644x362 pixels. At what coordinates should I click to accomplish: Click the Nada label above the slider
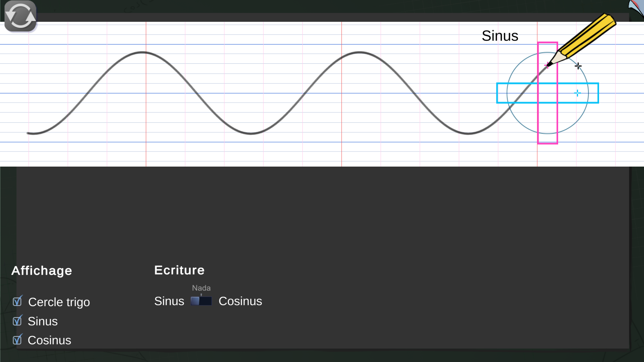point(201,288)
